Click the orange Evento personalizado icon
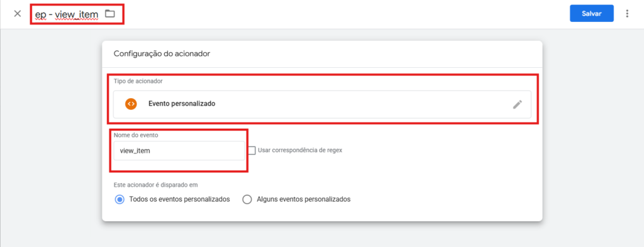Screen dimensions: 644x247 [x=131, y=104]
